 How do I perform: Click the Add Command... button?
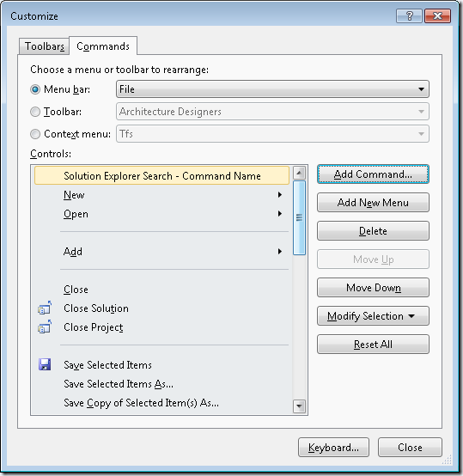373,174
